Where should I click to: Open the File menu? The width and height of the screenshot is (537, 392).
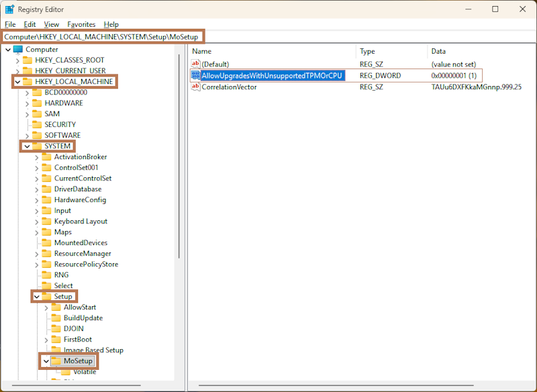[10, 24]
